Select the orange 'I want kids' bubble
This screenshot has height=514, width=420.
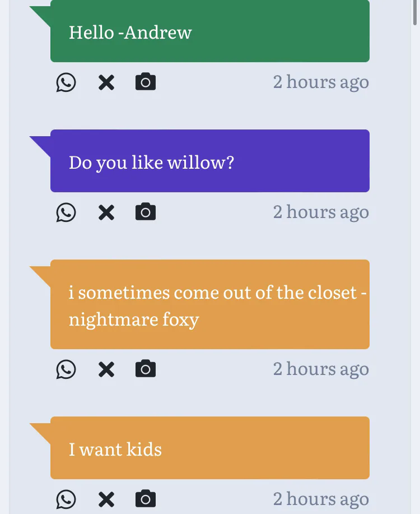point(209,448)
